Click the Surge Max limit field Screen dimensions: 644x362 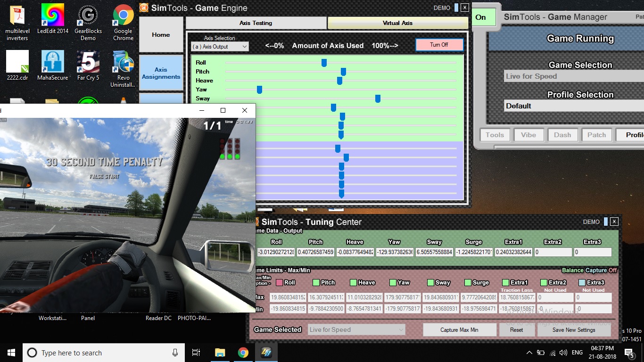coord(480,297)
